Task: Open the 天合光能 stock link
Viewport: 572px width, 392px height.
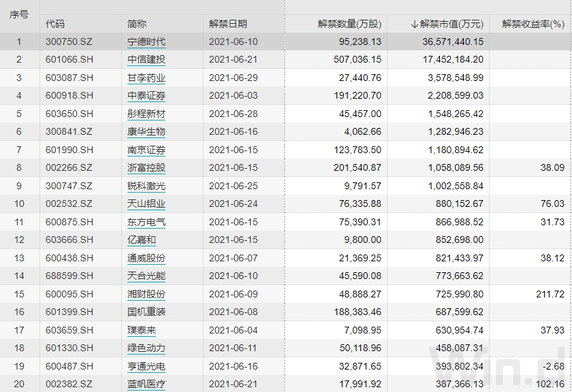Action: click(x=146, y=276)
